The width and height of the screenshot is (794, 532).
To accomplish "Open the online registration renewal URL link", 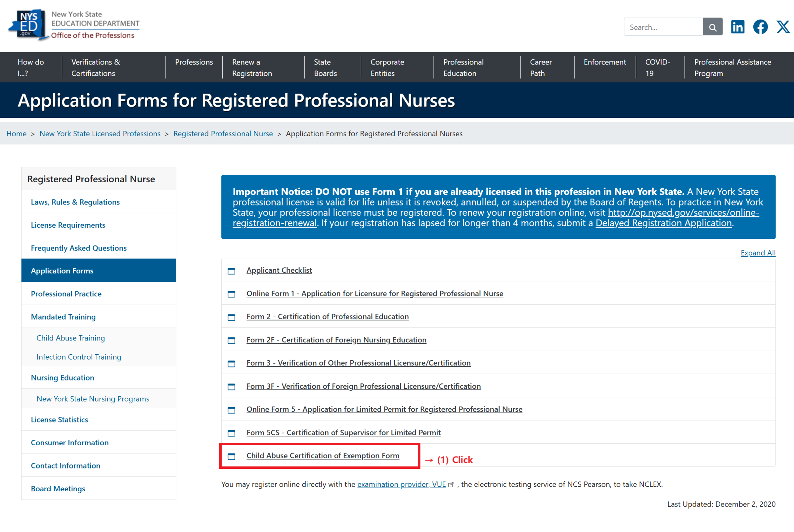I will coord(683,212).
